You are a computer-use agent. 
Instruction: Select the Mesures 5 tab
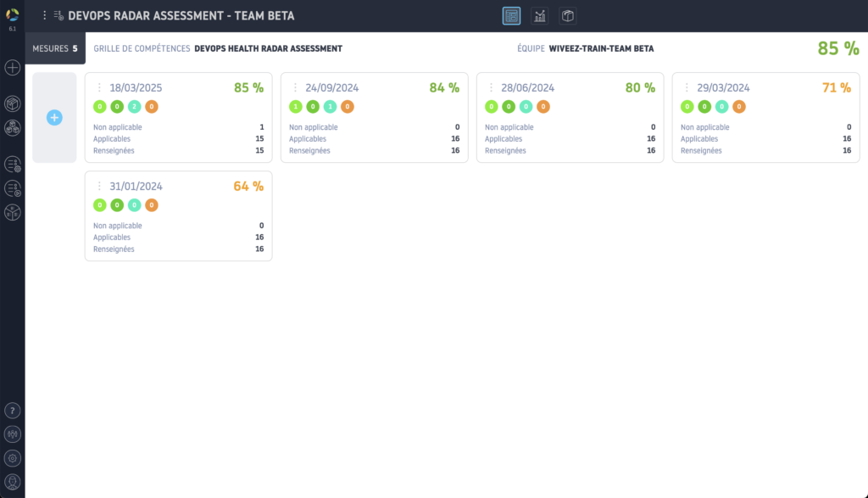[55, 48]
